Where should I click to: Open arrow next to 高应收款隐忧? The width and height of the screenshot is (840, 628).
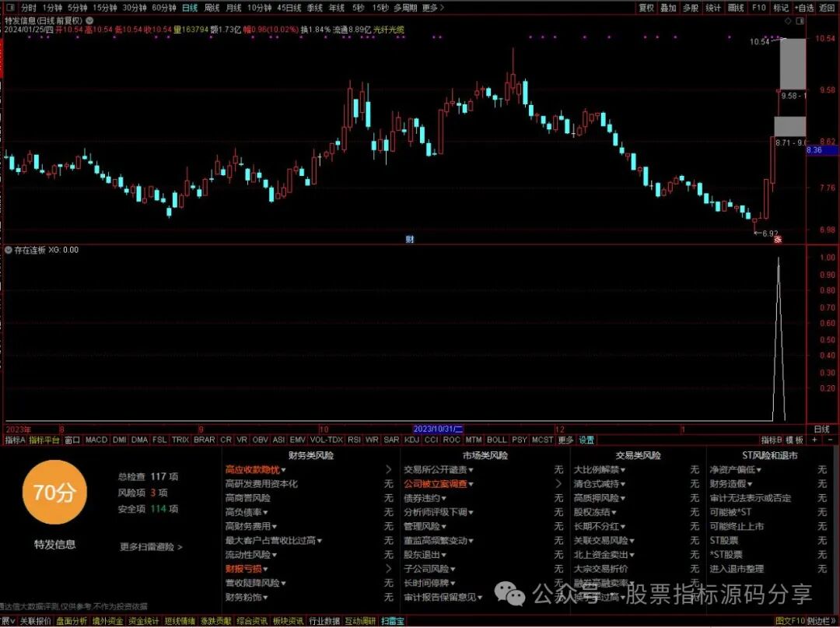388,469
